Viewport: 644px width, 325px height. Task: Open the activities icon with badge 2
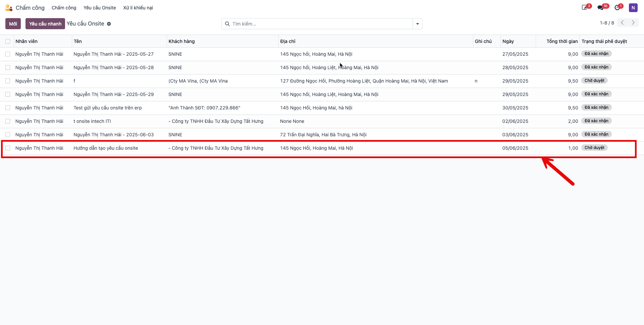[585, 7]
